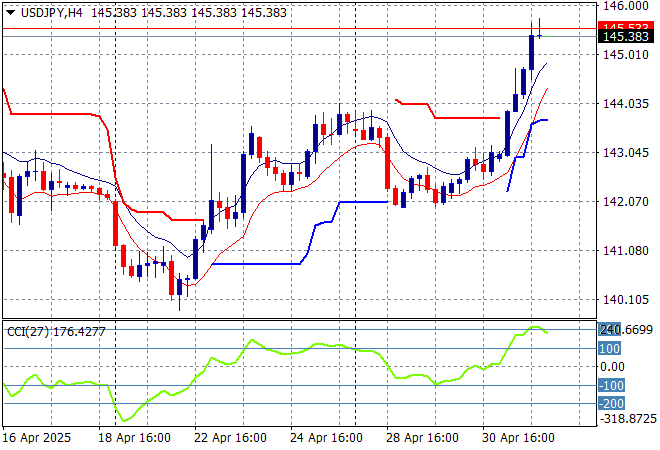This screenshot has width=660, height=450.
Task: Click the 140.105 price axis label
Action: [625, 300]
